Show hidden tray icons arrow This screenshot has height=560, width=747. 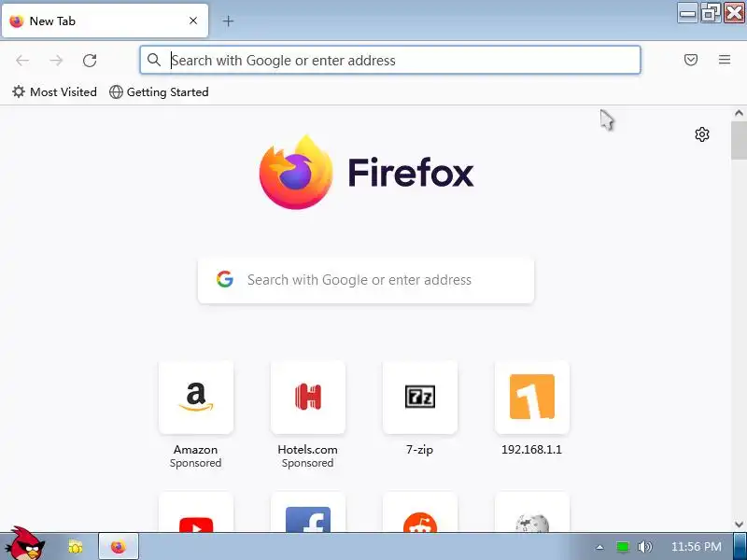pos(599,547)
